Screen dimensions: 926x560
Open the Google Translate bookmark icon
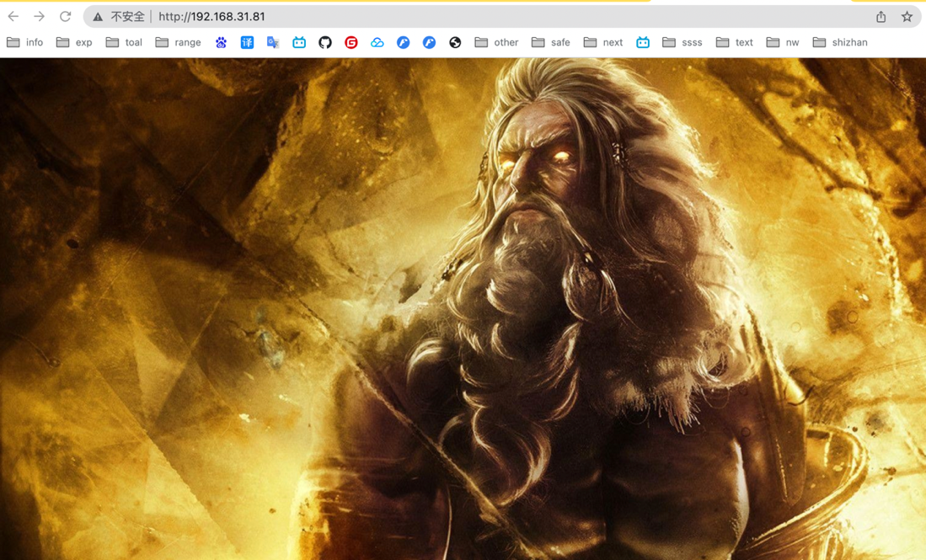pyautogui.click(x=273, y=42)
